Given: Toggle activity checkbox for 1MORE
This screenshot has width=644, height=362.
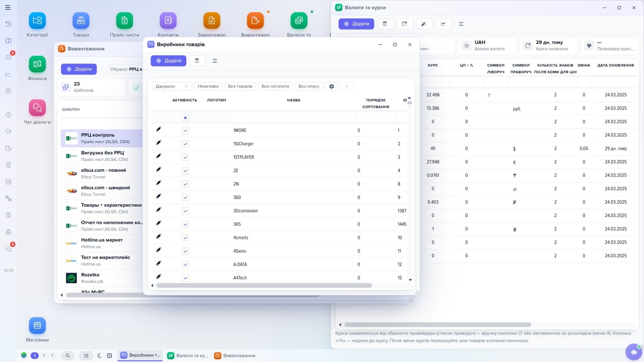Looking at the screenshot, I should point(186,130).
